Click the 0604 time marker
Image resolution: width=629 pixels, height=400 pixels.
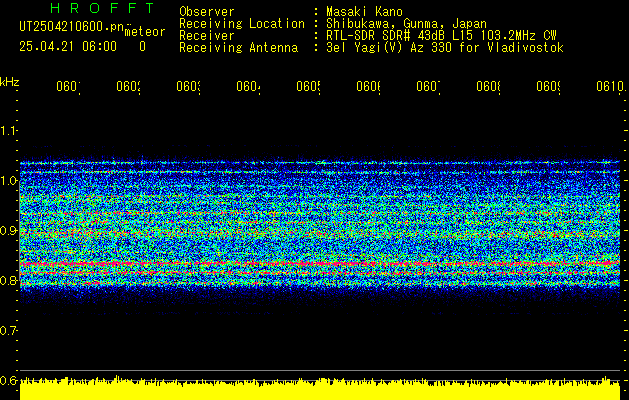(x=248, y=86)
